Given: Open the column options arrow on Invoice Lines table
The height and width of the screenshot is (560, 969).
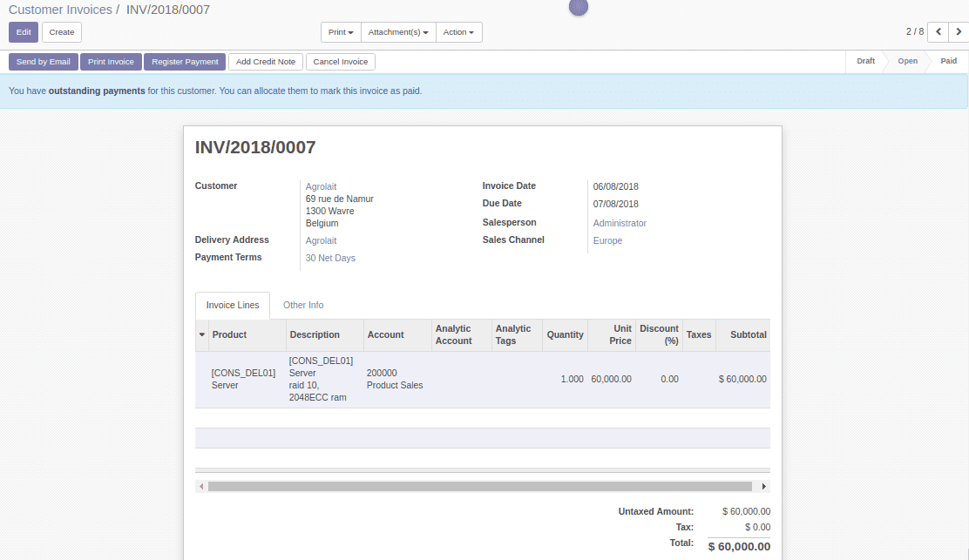Looking at the screenshot, I should 201,334.
